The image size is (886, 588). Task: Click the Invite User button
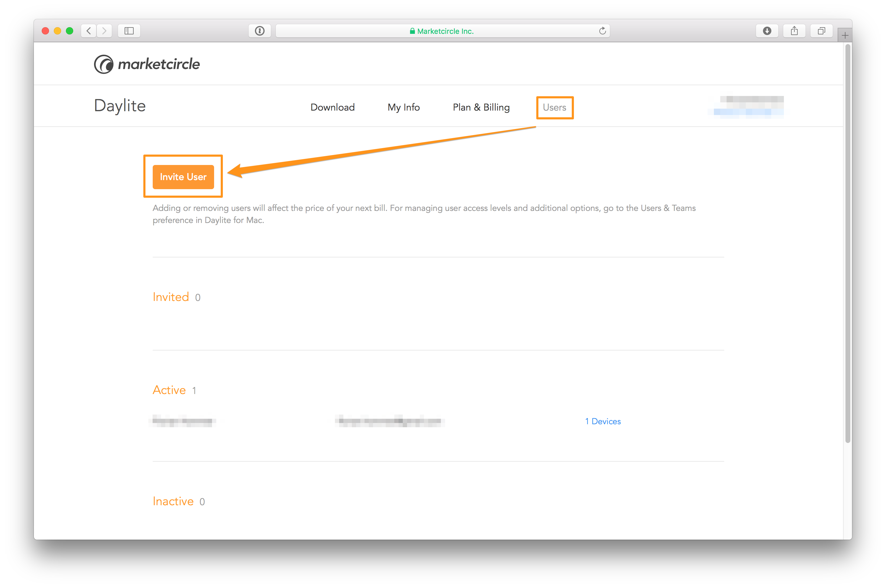pos(183,177)
